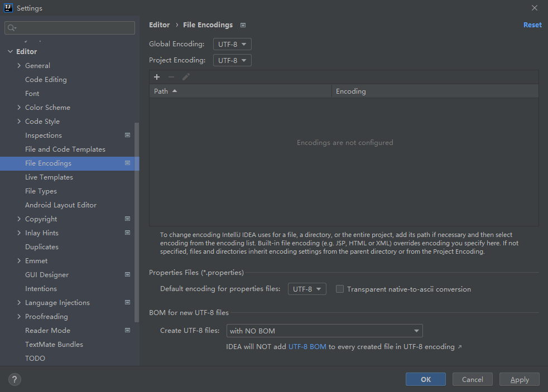Open the Create UTF-8 files dropdown
This screenshot has height=392, width=548.
coord(324,331)
